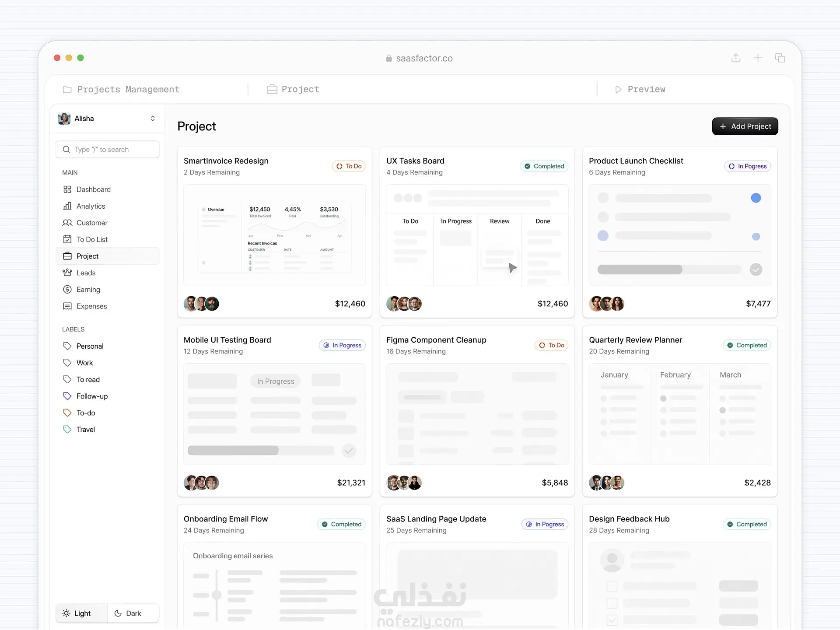Click the Projects Management folder icon
The width and height of the screenshot is (840, 630).
[67, 89]
